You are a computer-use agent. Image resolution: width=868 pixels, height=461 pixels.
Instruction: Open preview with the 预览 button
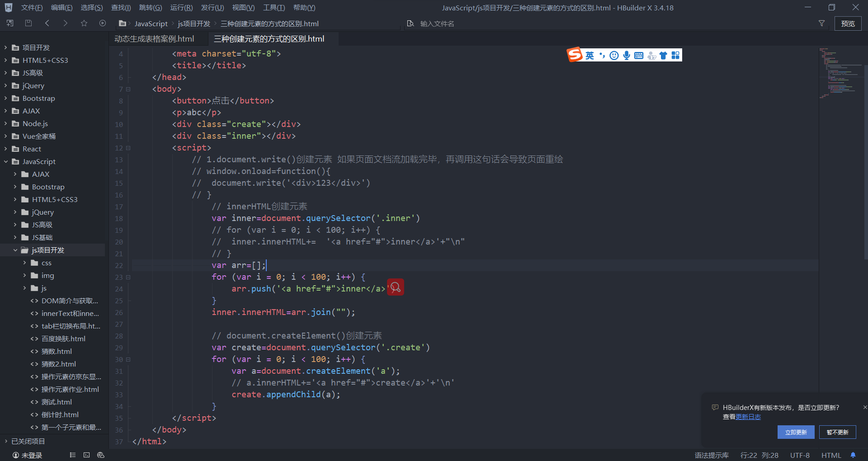click(x=848, y=23)
